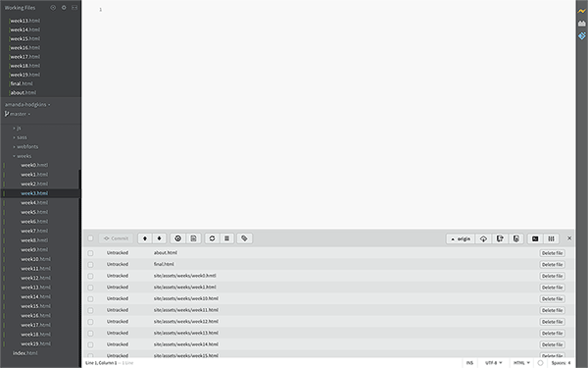Select week19.html in the weeks folder tree
Image resolution: width=588 pixels, height=368 pixels.
pyautogui.click(x=35, y=344)
